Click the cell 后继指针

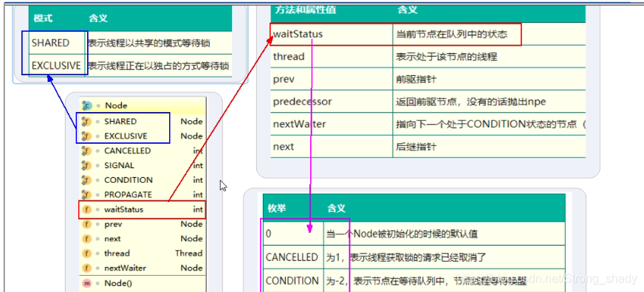pyautogui.click(x=489, y=147)
